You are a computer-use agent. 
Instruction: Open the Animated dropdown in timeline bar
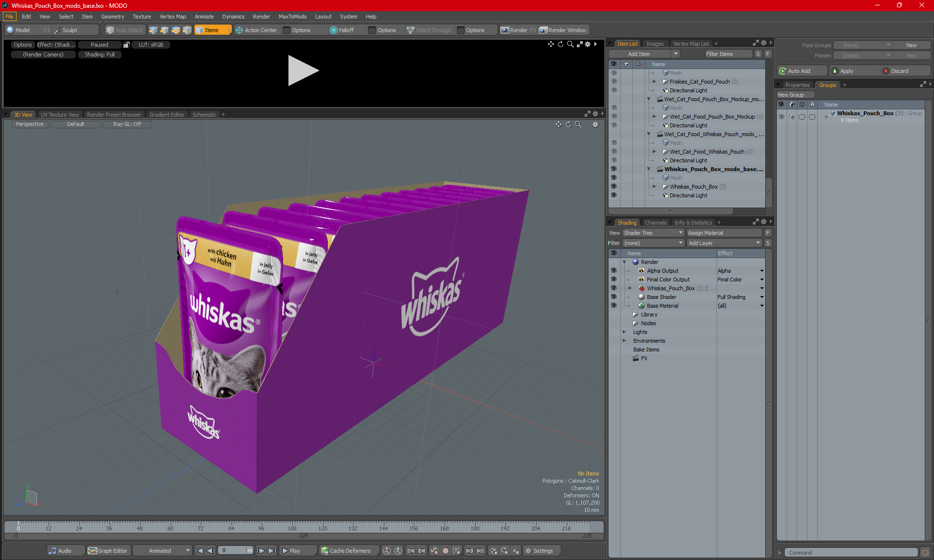click(x=162, y=551)
